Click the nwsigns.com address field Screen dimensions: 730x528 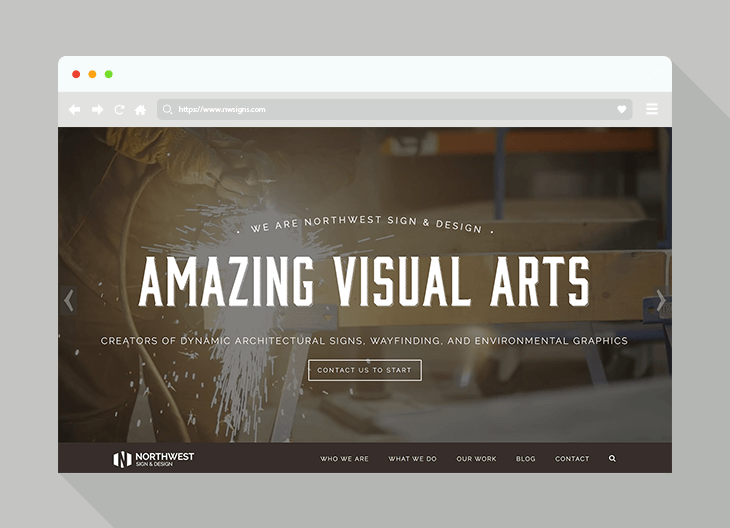click(x=394, y=109)
